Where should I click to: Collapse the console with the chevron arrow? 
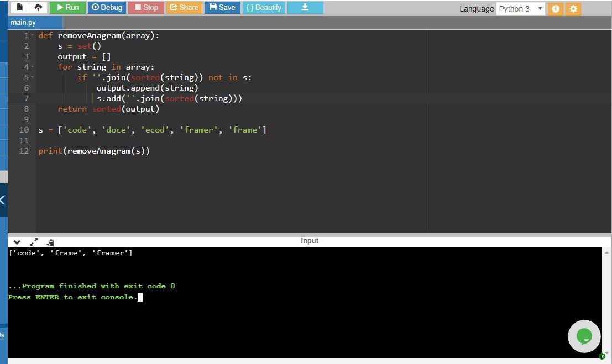point(17,242)
